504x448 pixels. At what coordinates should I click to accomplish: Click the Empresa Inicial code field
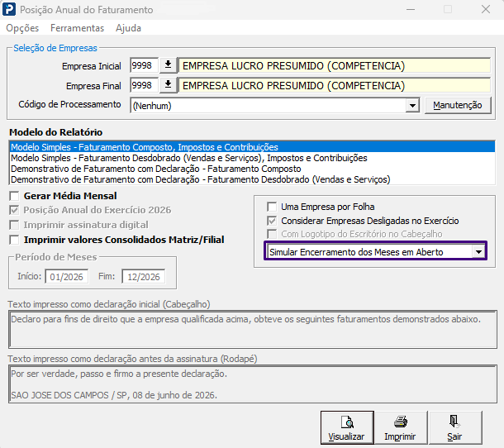(144, 65)
